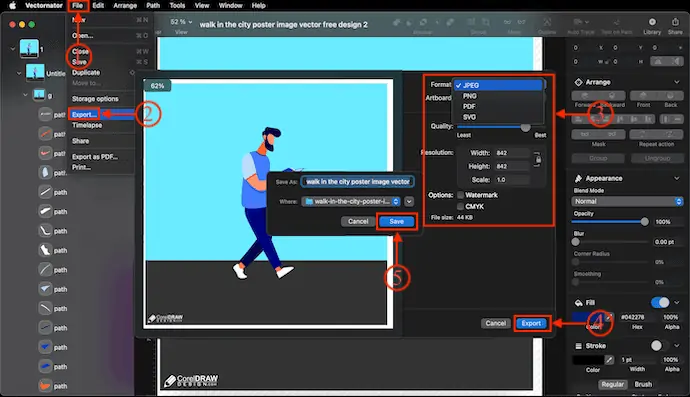The height and width of the screenshot is (397, 690).
Task: Click the Blur slider handle
Action: pyautogui.click(x=576, y=242)
